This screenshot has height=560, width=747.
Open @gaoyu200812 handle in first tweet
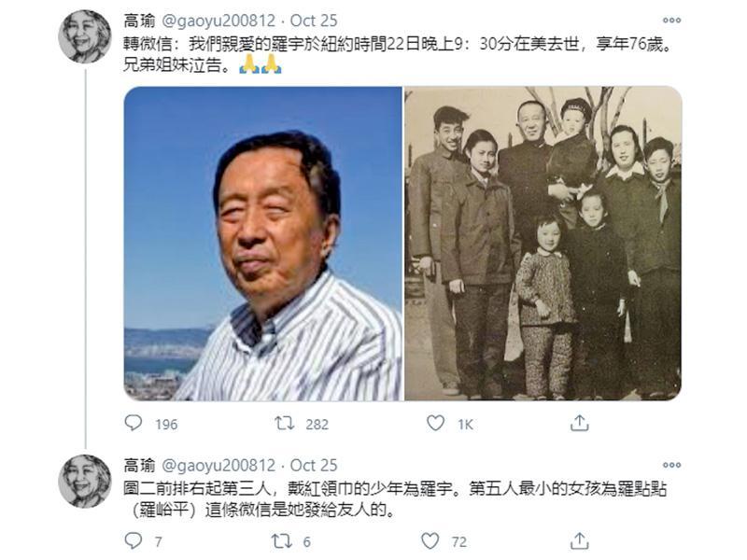click(x=218, y=21)
